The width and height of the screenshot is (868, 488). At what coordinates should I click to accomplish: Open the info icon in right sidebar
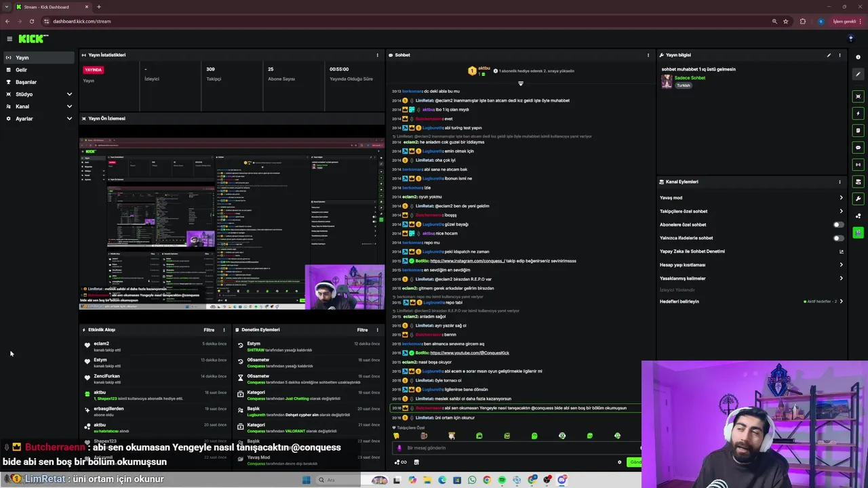(858, 57)
